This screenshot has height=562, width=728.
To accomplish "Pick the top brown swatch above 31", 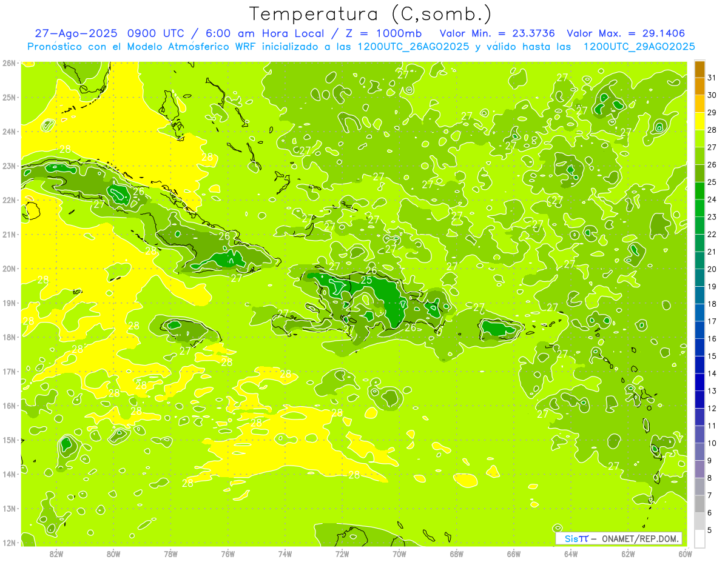I will click(699, 70).
